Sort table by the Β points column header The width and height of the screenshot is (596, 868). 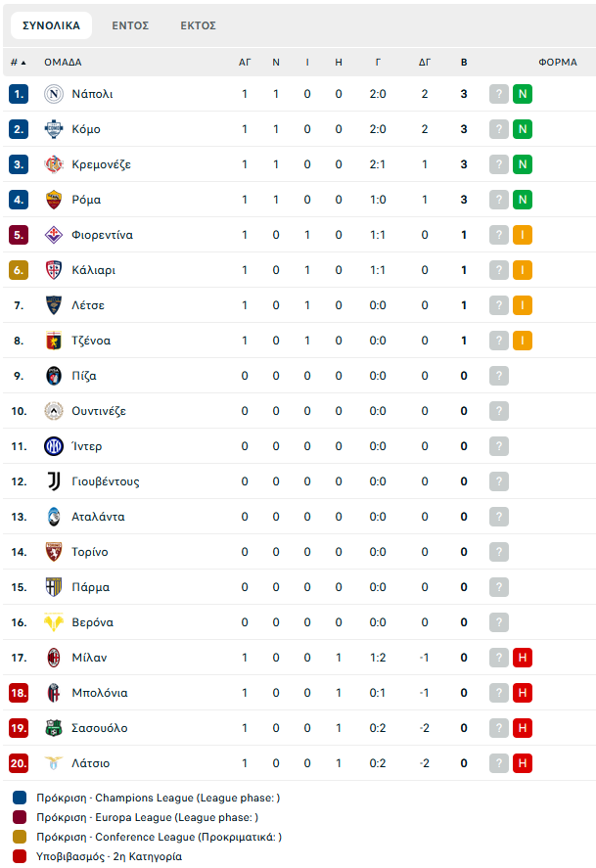(464, 63)
